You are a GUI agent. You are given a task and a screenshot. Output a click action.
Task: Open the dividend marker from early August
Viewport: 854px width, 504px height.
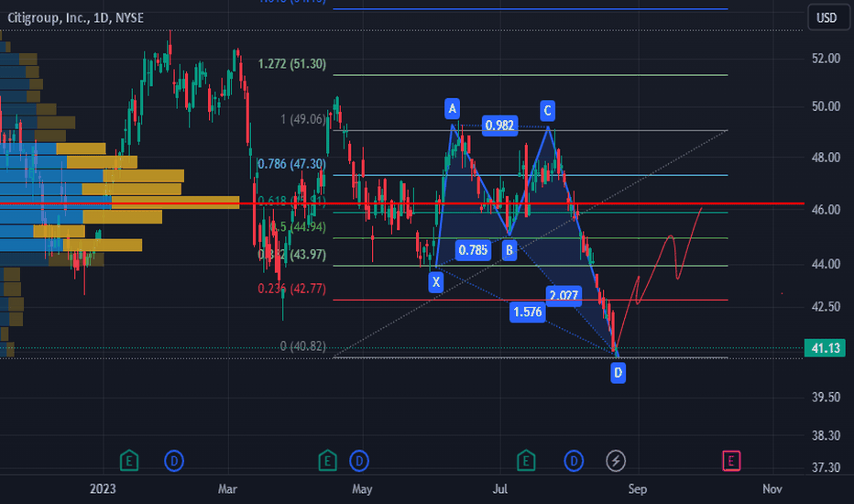pos(574,461)
